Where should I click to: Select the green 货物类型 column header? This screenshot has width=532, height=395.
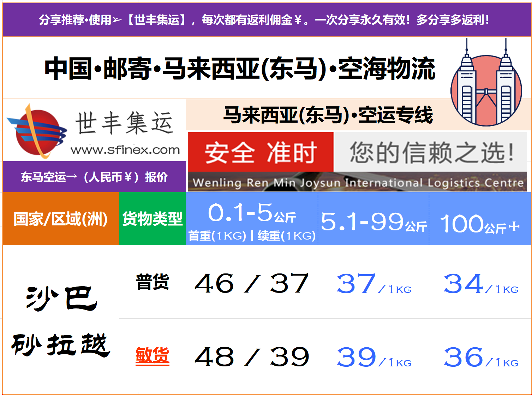(153, 219)
